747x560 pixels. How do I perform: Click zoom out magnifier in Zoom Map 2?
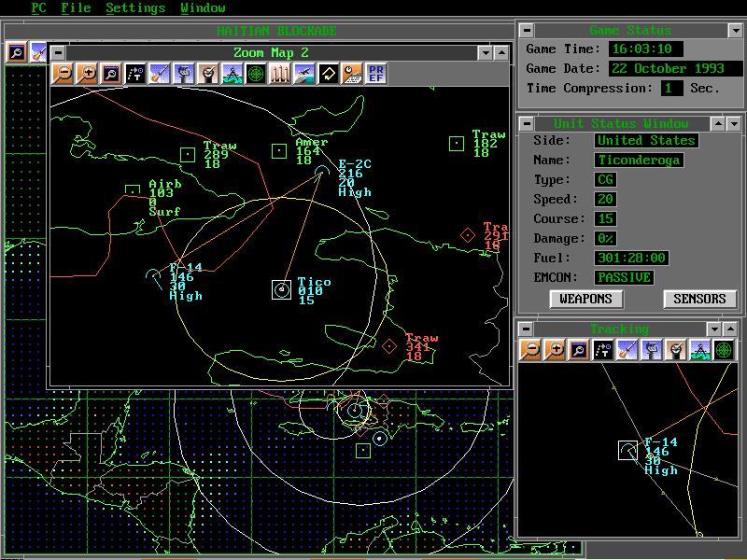tap(63, 74)
